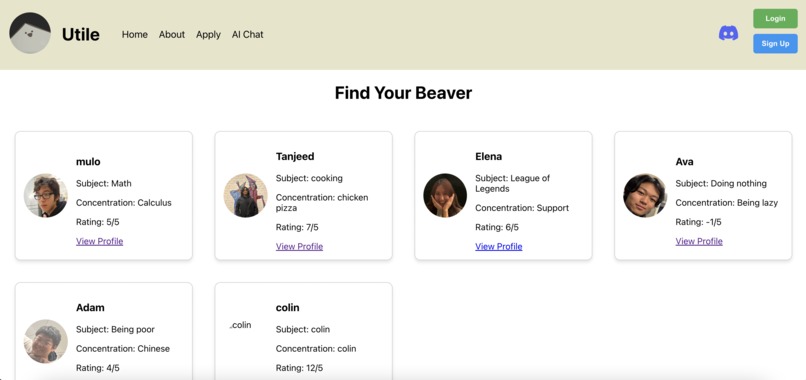Click Subject: Math text
Viewport: 806px width, 380px height.
104,183
